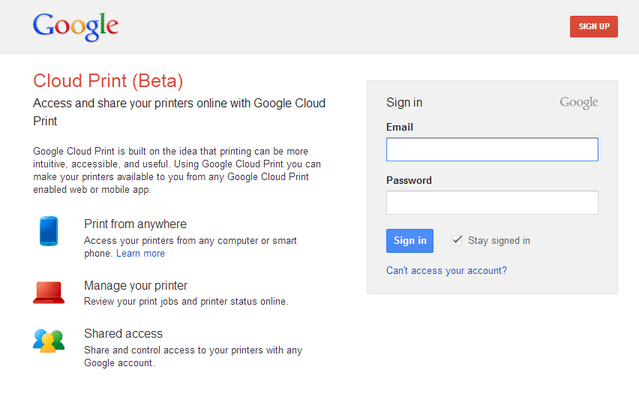639x406 pixels.
Task: Click the Print from anywhere heading
Action: click(135, 224)
